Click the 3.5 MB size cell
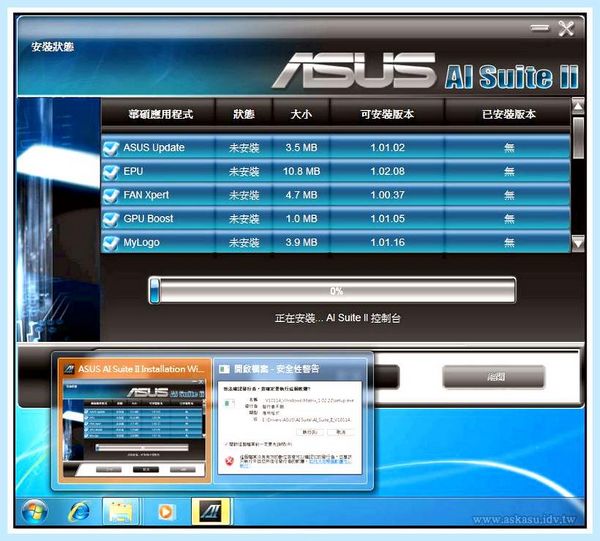Image resolution: width=600 pixels, height=541 pixels. coord(302,148)
